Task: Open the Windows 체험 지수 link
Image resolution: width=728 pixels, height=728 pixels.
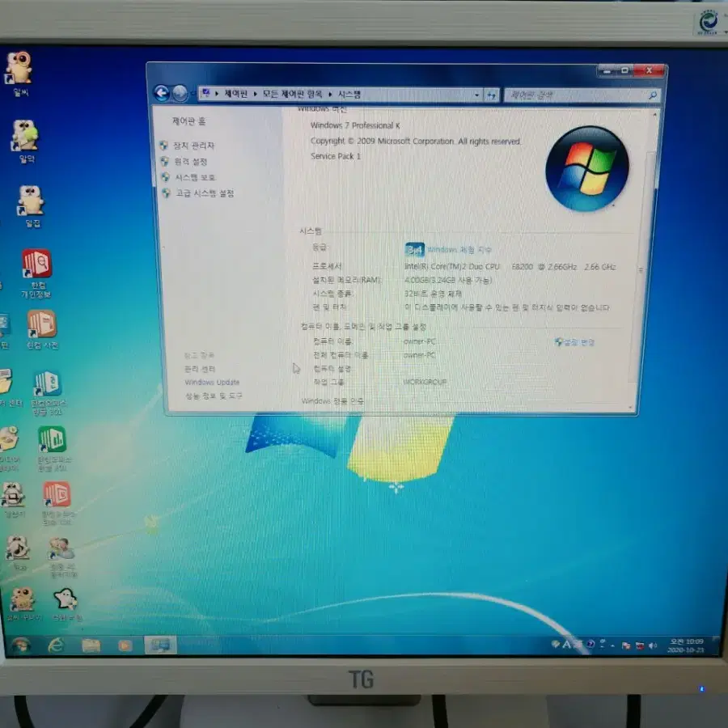Action: [459, 250]
